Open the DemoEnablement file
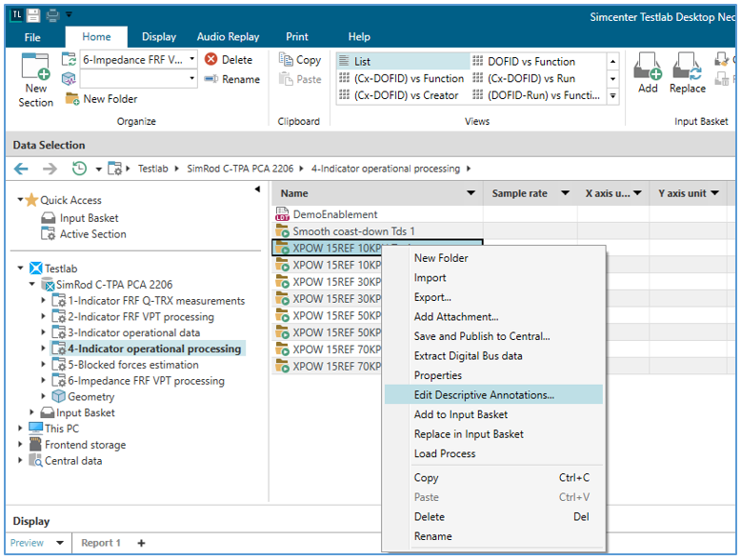This screenshot has width=741, height=560. pyautogui.click(x=334, y=214)
